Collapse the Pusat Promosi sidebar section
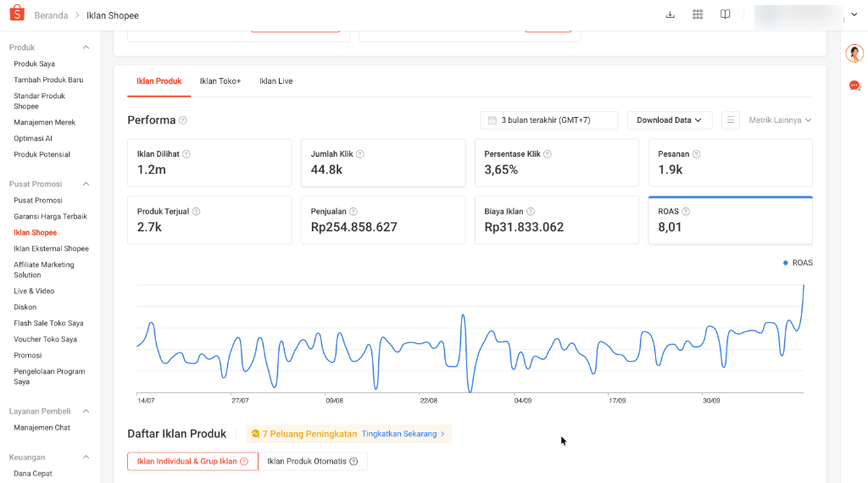 pos(86,184)
